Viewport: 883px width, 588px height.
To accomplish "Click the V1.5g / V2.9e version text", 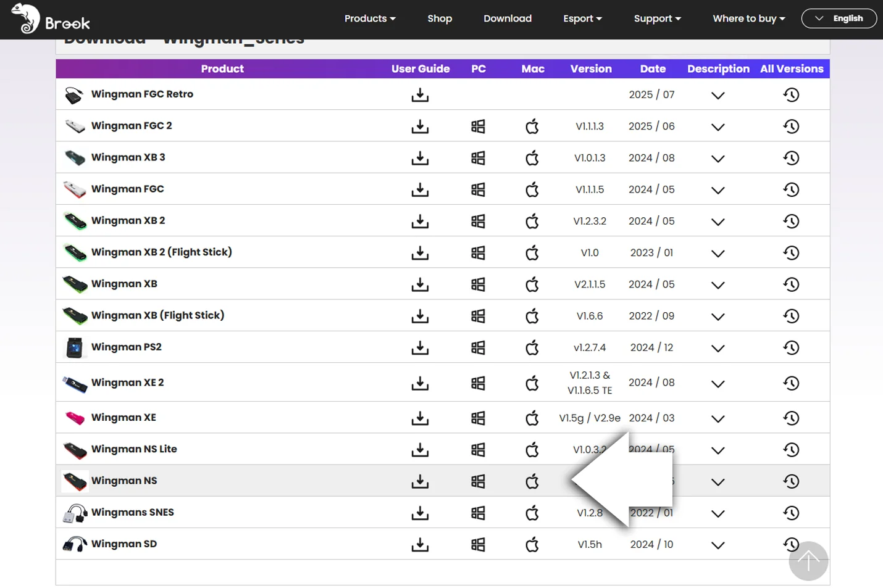I will pos(590,418).
